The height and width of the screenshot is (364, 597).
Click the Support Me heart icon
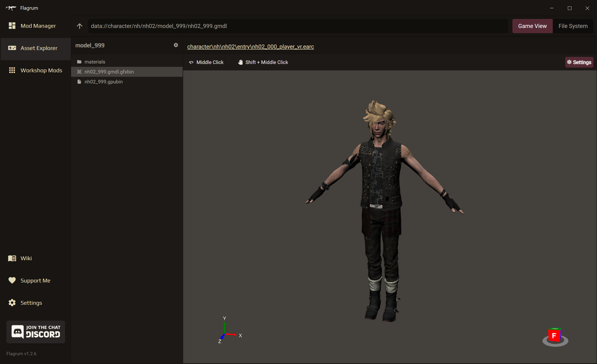click(12, 280)
